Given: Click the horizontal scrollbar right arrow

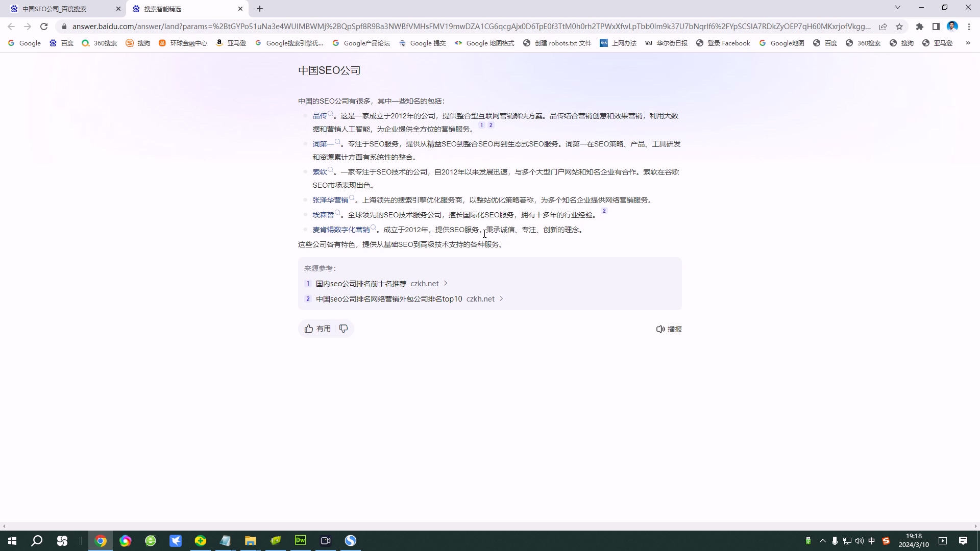Looking at the screenshot, I should (975, 526).
